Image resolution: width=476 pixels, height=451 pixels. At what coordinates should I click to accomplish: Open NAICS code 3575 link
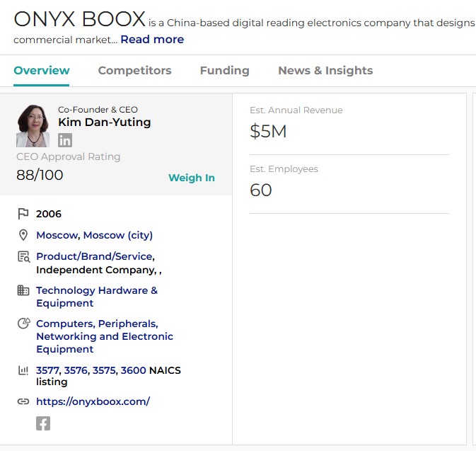104,370
